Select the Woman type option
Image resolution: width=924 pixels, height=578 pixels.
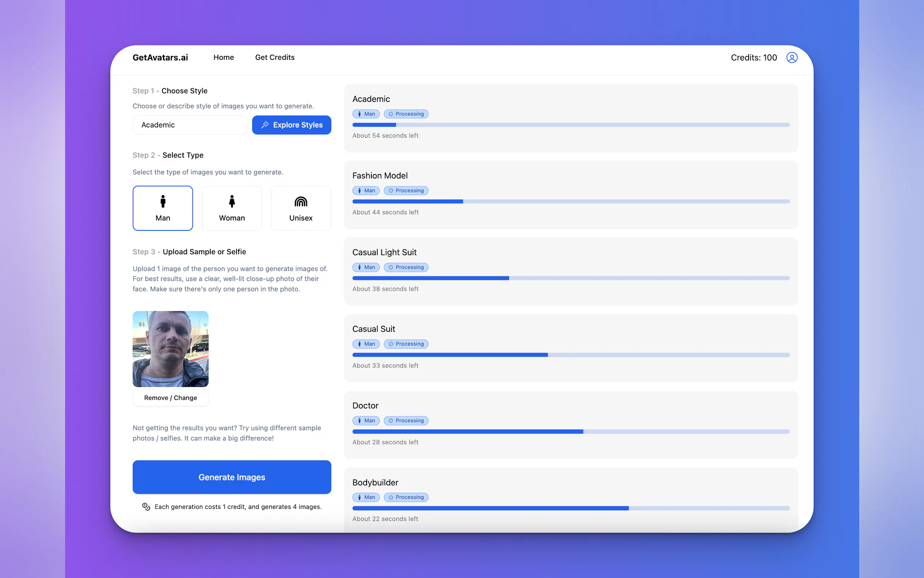pos(231,208)
